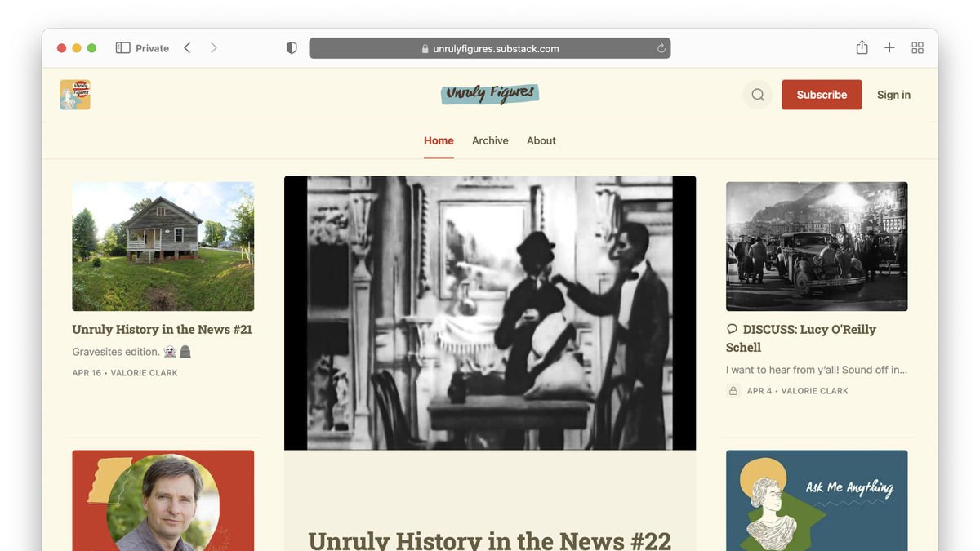Open the About tab
The height and width of the screenshot is (551, 980).
(541, 140)
